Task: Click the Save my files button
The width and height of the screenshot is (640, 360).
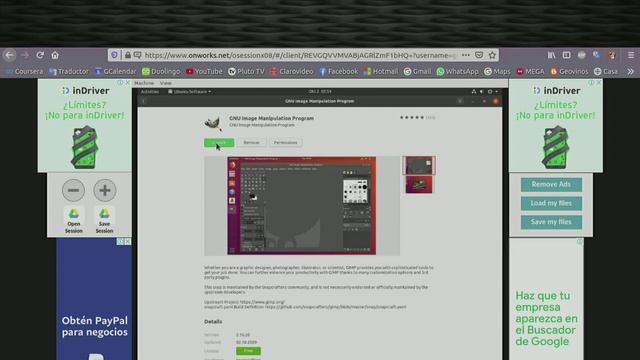Action: click(551, 222)
